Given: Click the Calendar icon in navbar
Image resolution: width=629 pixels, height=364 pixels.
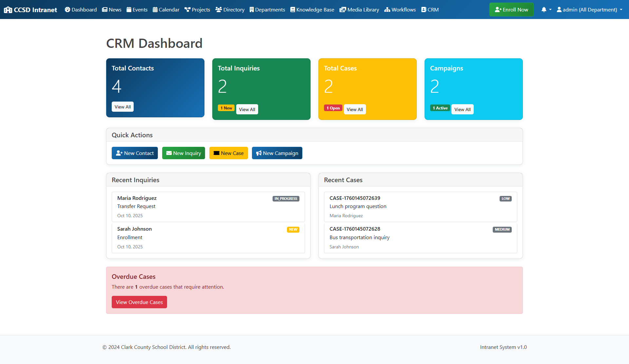Looking at the screenshot, I should (155, 10).
